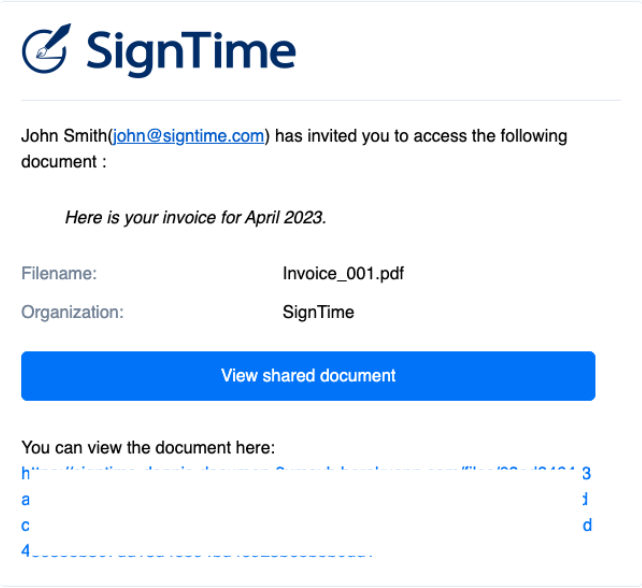Image resolution: width=642 pixels, height=588 pixels.
Task: Click the 'd' ending the third URL line
Action: click(587, 525)
